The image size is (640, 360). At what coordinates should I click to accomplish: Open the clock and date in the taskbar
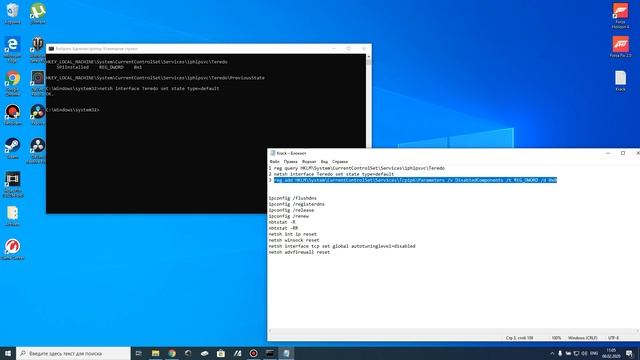point(611,353)
